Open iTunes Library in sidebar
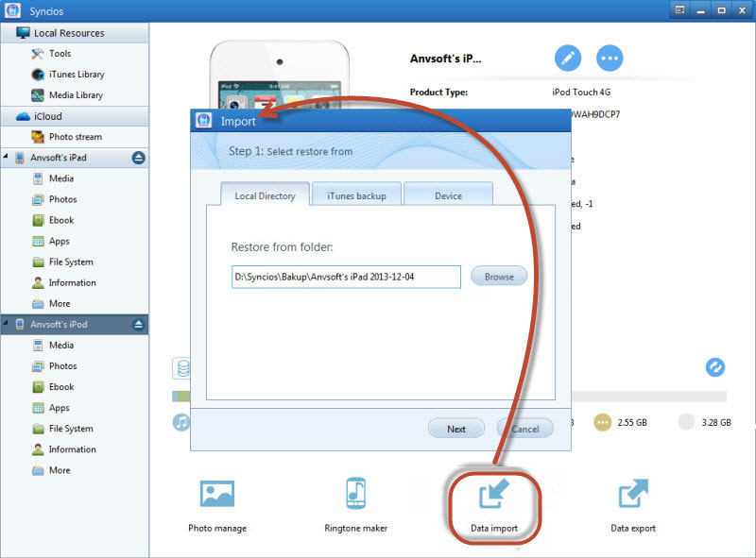Screen dimensions: 756x558 68,75
